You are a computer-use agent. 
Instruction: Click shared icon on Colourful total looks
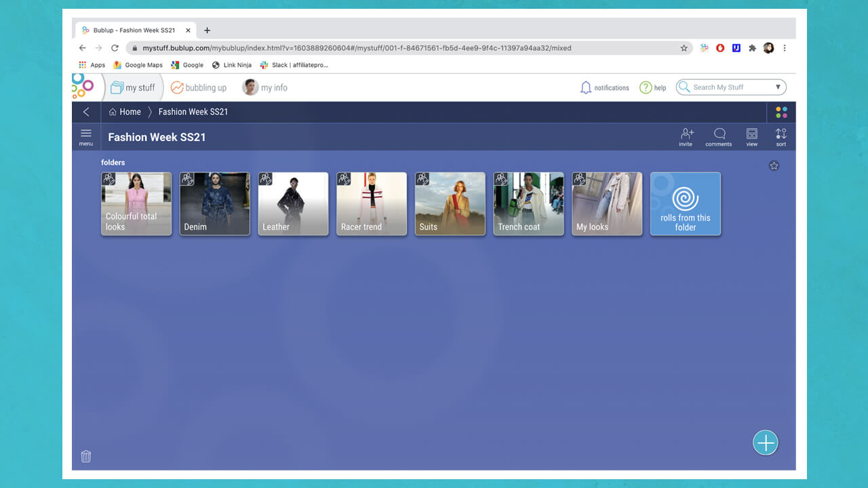pyautogui.click(x=108, y=179)
